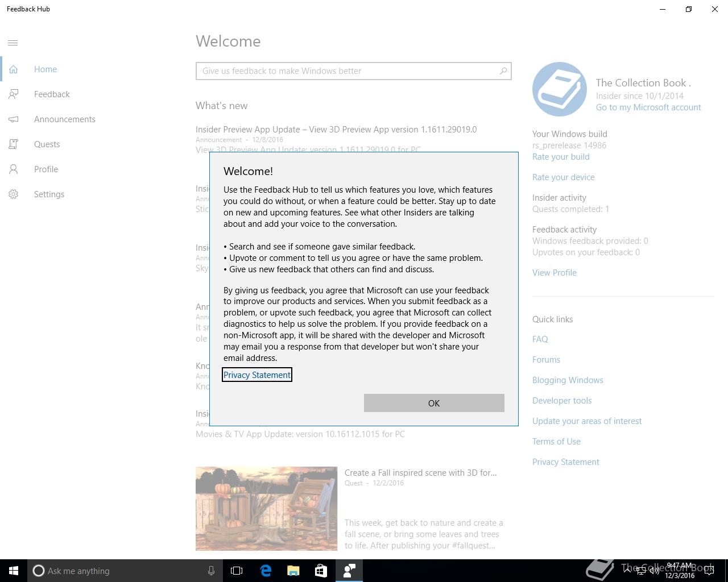
Task: Launch Microsoft Edge from taskbar
Action: coord(266,571)
